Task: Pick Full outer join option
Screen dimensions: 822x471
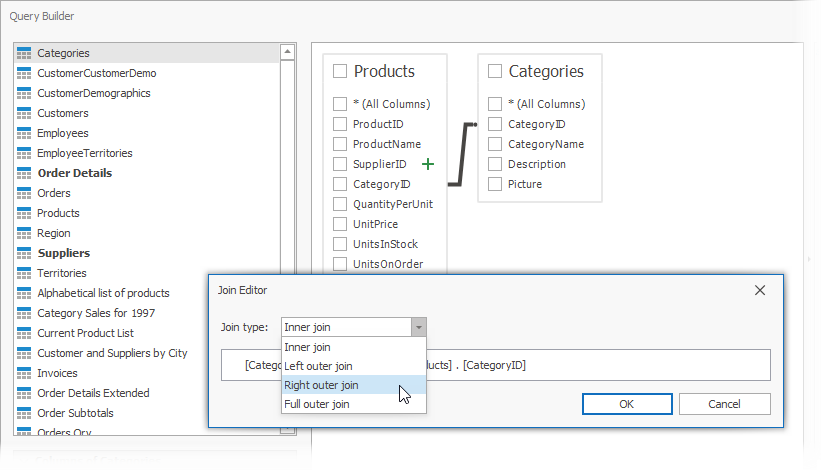Action: point(317,404)
